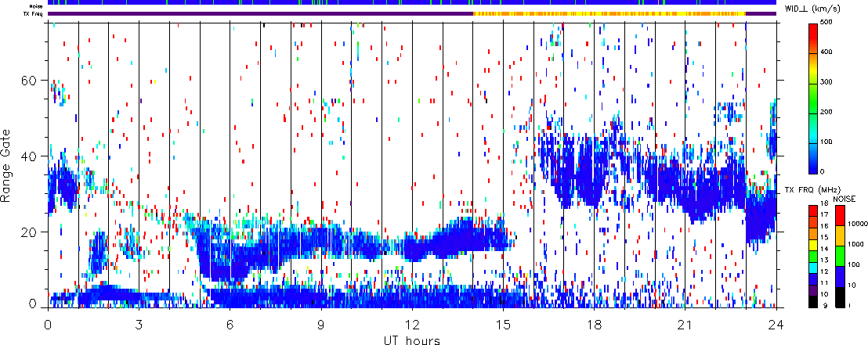Select the purple segment of TX Freq bar
Screen dimensions: 868x345
click(259, 13)
